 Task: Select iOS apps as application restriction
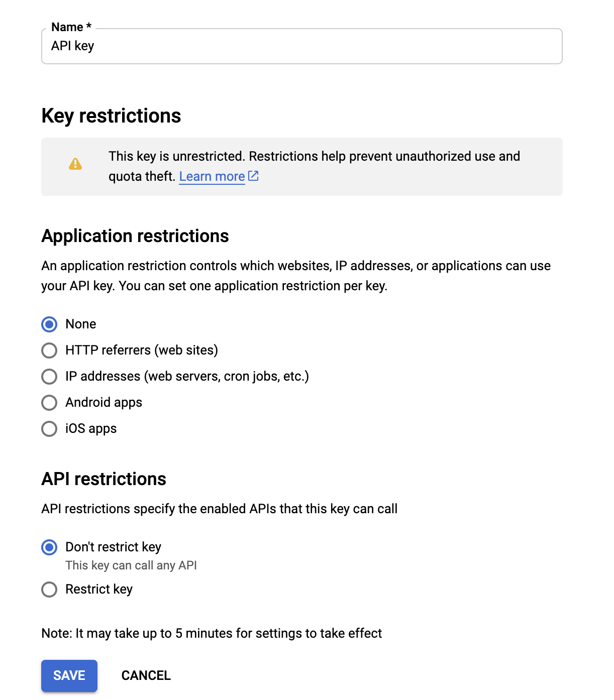coord(49,429)
